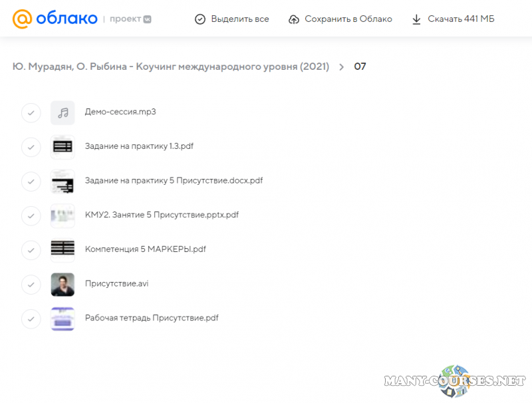Toggle selection of Присутствие.avi file

[x=31, y=285]
